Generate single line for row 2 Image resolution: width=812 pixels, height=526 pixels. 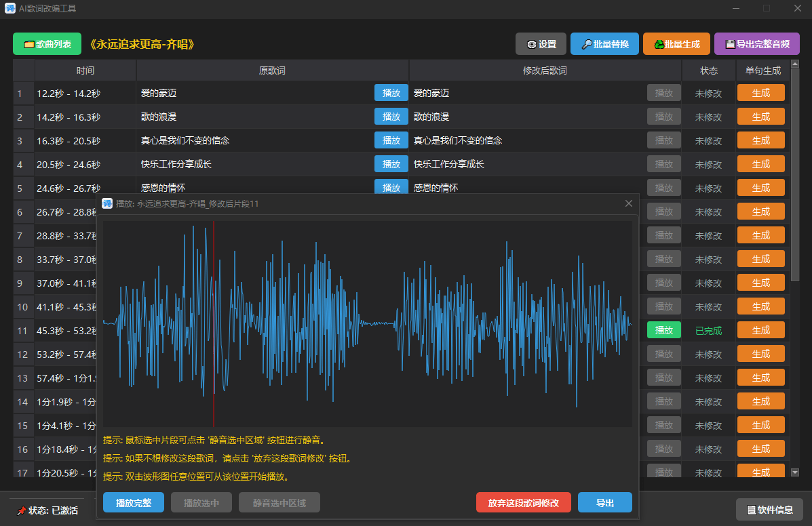(760, 117)
